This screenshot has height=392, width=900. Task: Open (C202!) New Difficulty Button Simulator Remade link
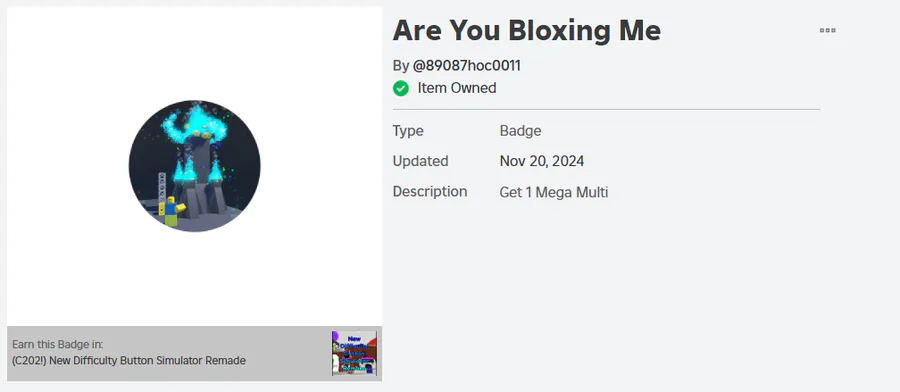point(129,361)
